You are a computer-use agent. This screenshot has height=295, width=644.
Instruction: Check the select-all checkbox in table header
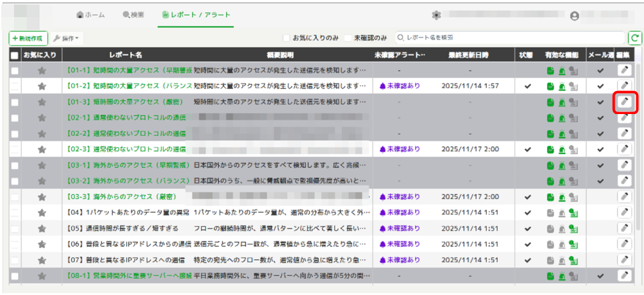(15, 55)
